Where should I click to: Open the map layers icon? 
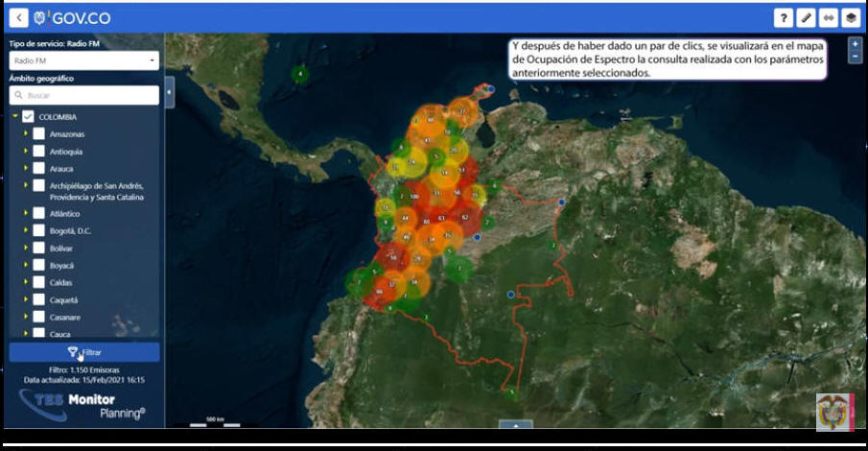click(851, 18)
